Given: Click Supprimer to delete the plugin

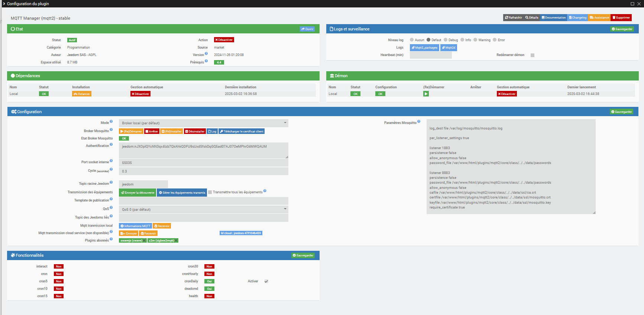Looking at the screenshot, I should click(621, 17).
